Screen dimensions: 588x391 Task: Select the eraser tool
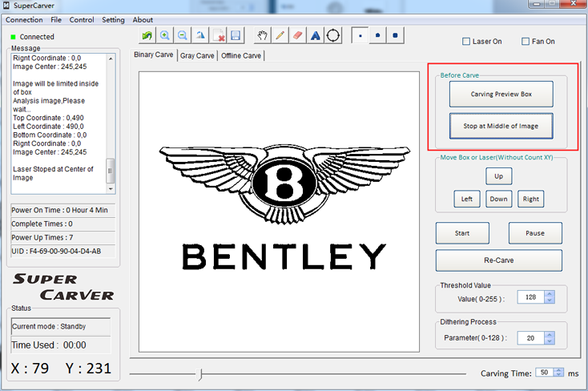click(297, 35)
